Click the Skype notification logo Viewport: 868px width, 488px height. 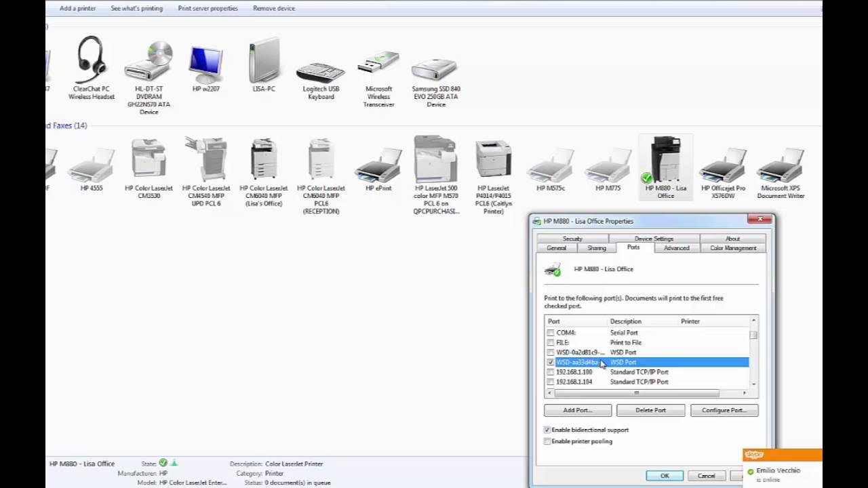[x=754, y=455]
